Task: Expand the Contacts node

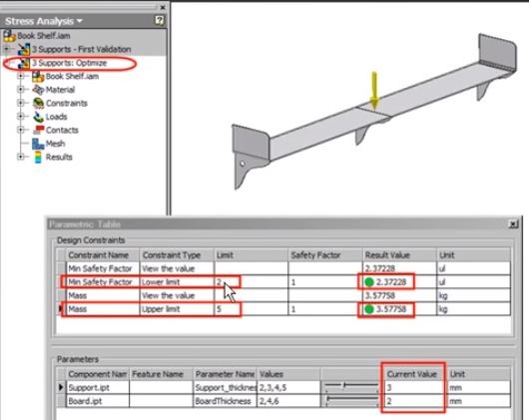Action: (x=21, y=130)
